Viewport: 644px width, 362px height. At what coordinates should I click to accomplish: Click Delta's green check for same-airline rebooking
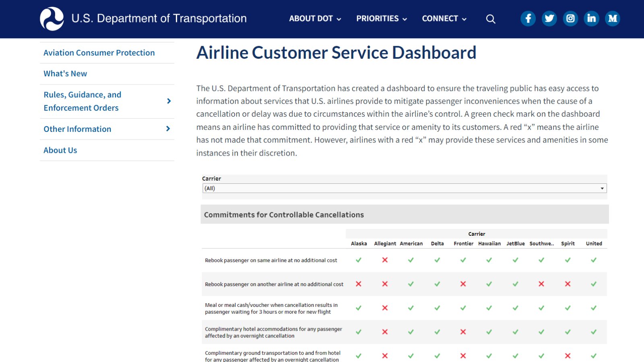tap(437, 260)
